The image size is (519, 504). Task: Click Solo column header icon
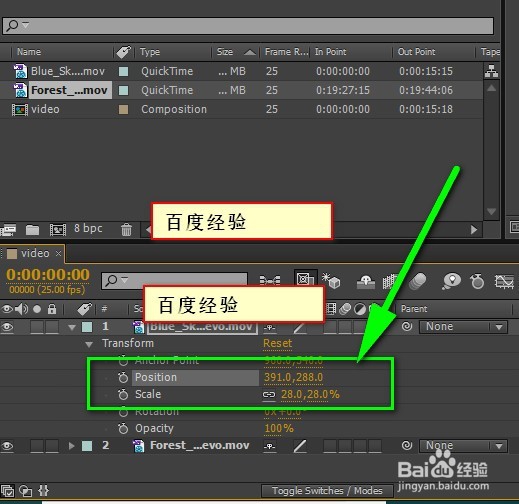click(x=37, y=309)
